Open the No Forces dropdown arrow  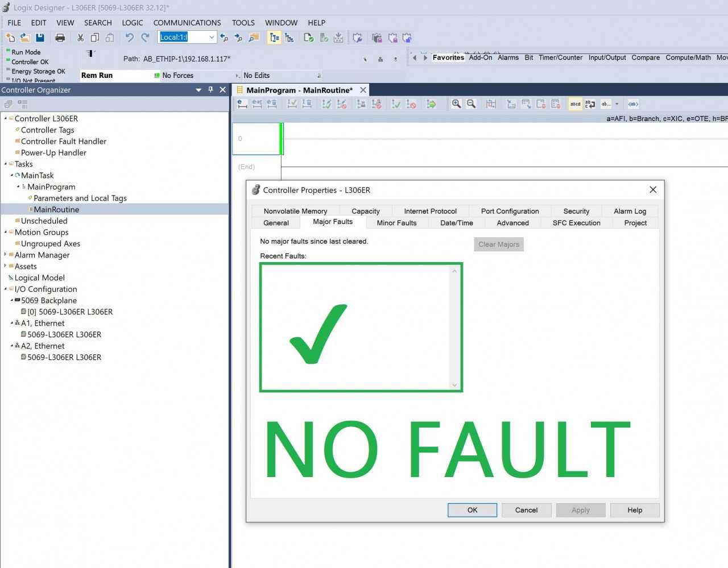click(x=238, y=76)
